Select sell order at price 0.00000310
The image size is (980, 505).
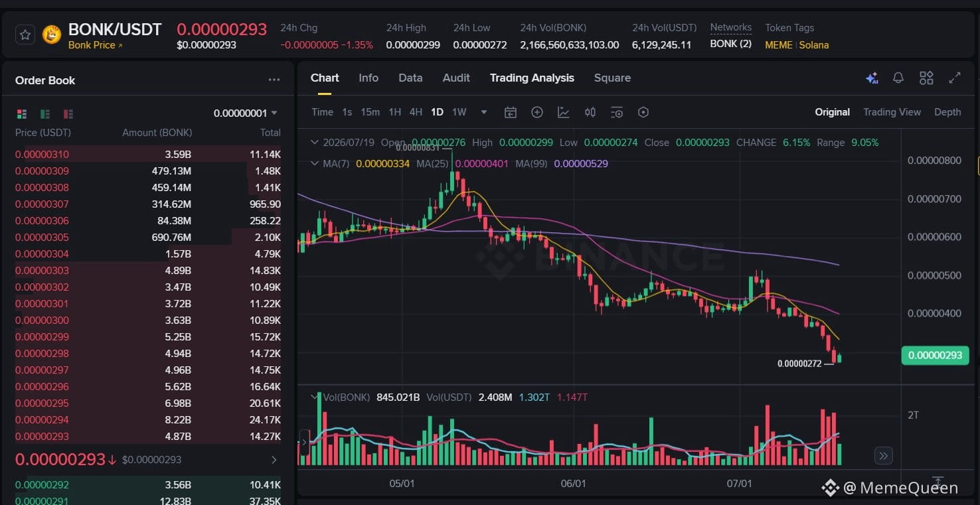point(148,155)
